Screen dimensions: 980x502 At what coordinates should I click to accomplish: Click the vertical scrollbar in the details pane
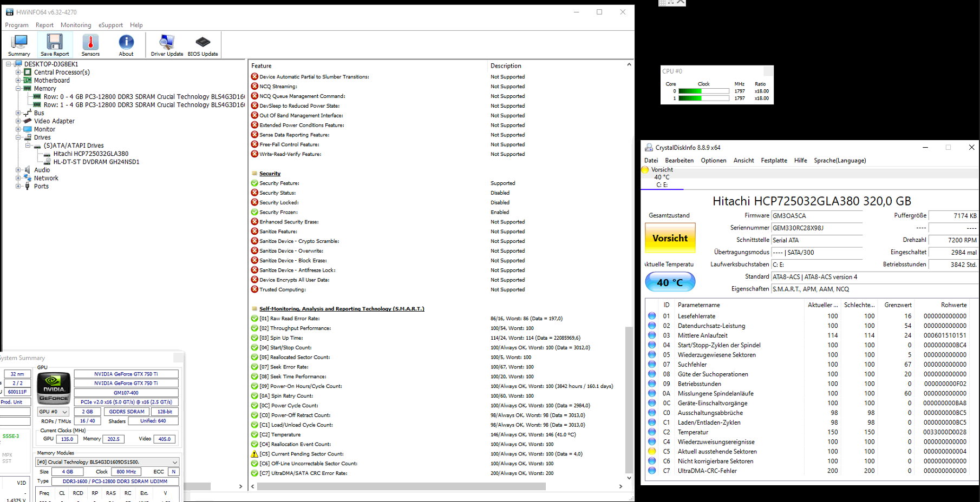[629, 400]
